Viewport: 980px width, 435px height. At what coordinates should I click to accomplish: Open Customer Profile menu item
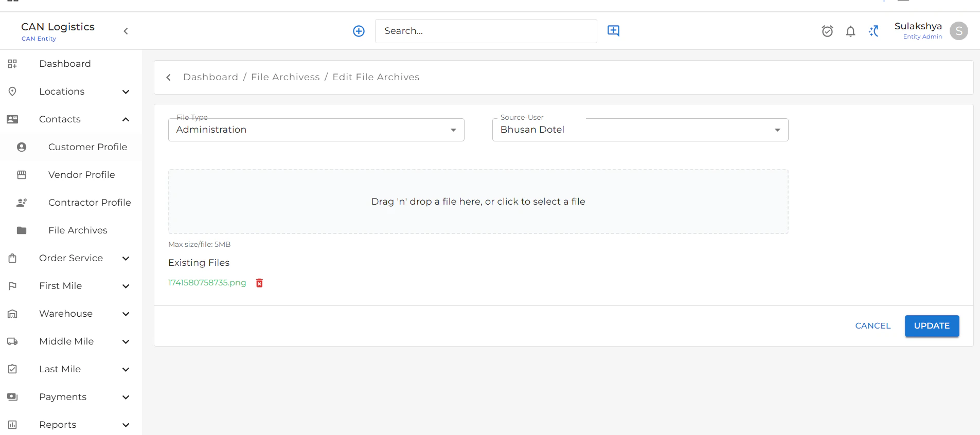(87, 147)
